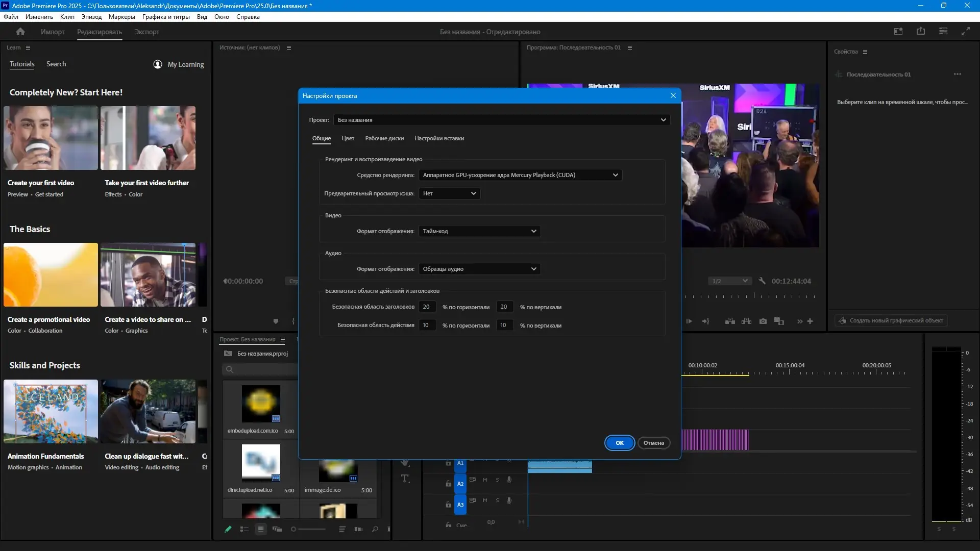This screenshot has height=551, width=980.
Task: Open the renderer Mercury Playback dropdown
Action: (520, 175)
